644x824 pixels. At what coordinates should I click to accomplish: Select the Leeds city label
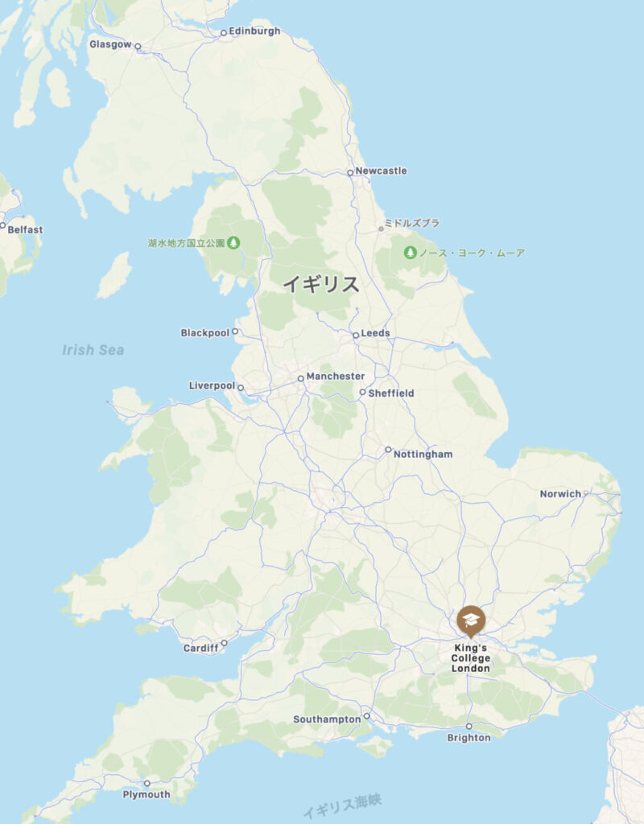(x=375, y=333)
